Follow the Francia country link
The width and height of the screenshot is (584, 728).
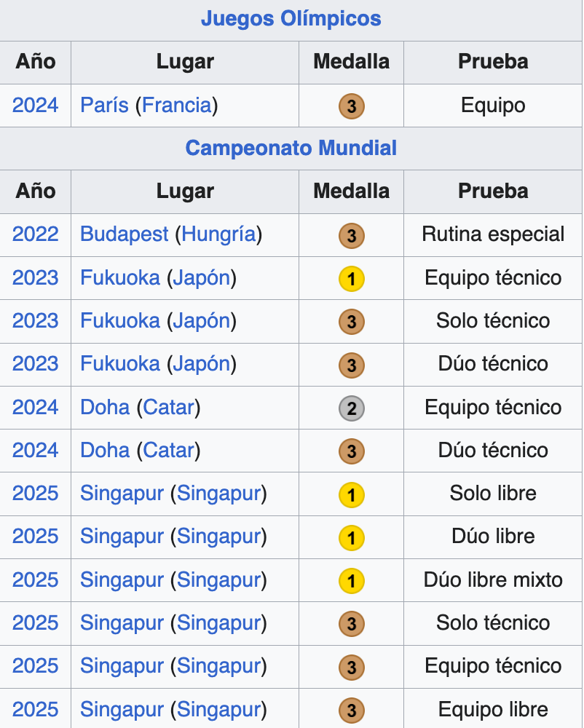coord(177,105)
